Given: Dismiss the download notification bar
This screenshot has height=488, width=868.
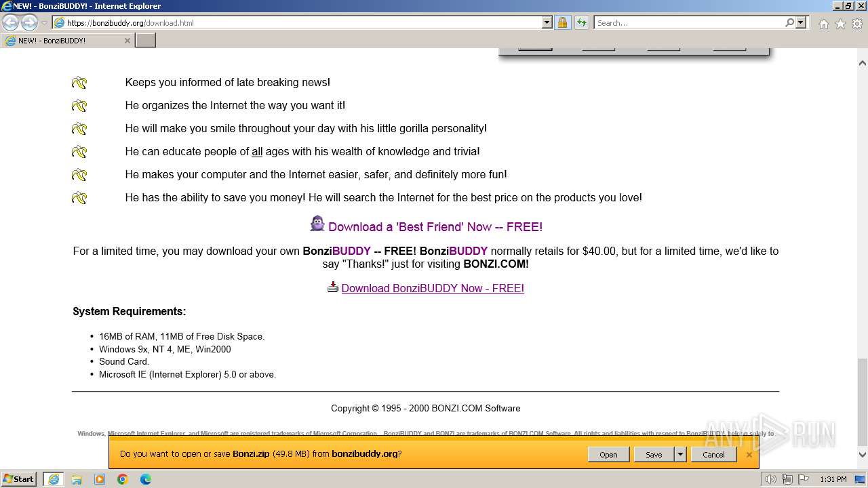Looking at the screenshot, I should pos(749,455).
